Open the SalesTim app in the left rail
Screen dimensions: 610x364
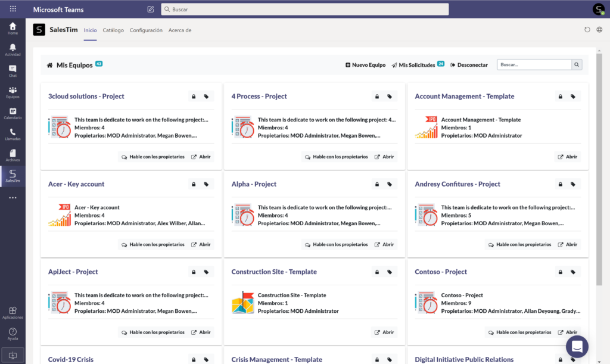pos(13,176)
